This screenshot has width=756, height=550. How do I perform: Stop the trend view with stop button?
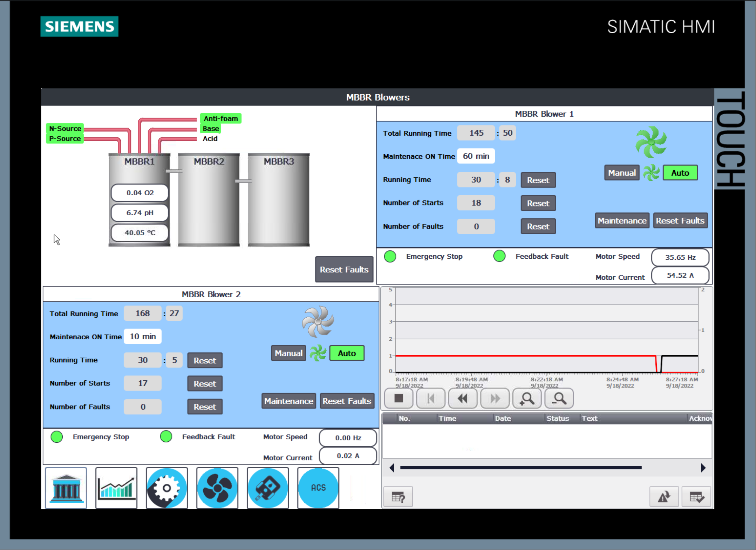399,399
